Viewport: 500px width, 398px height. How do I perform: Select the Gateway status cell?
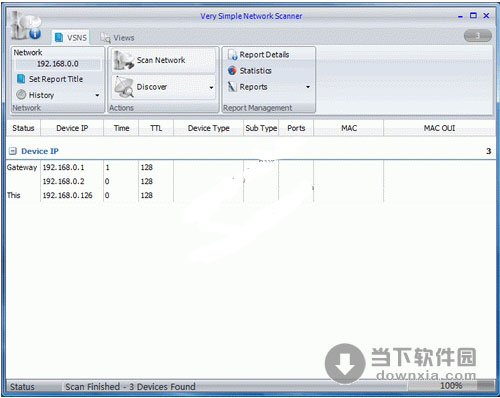22,168
